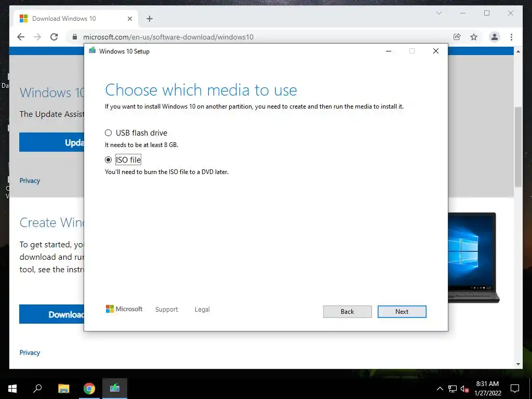This screenshot has height=399, width=532.
Task: Open the Chrome profile avatar
Action: point(495,37)
